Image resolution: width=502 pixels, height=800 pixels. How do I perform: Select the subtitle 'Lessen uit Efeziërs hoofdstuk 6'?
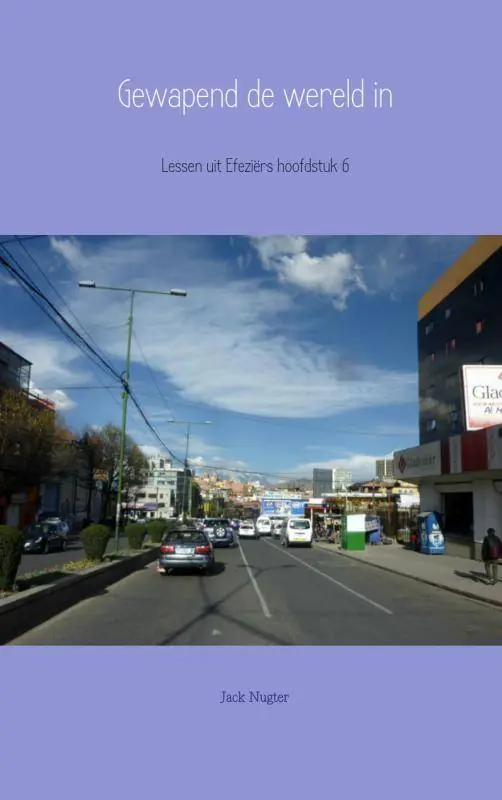coord(255,166)
